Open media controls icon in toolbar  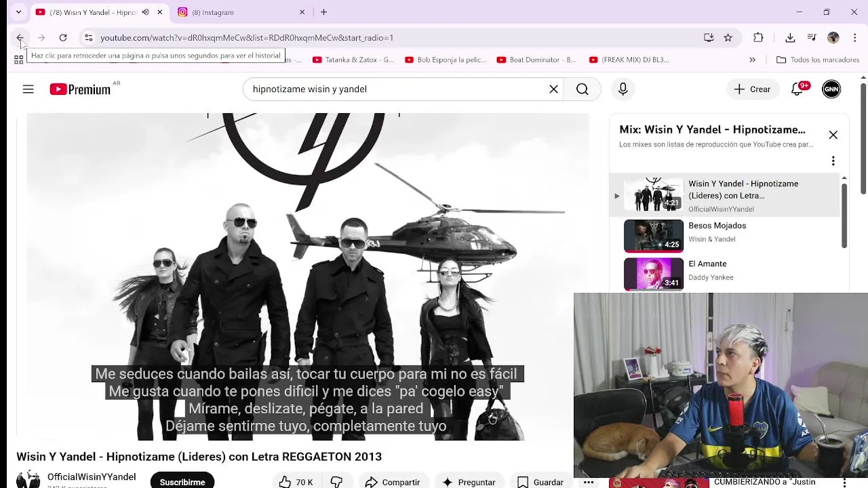tap(812, 38)
